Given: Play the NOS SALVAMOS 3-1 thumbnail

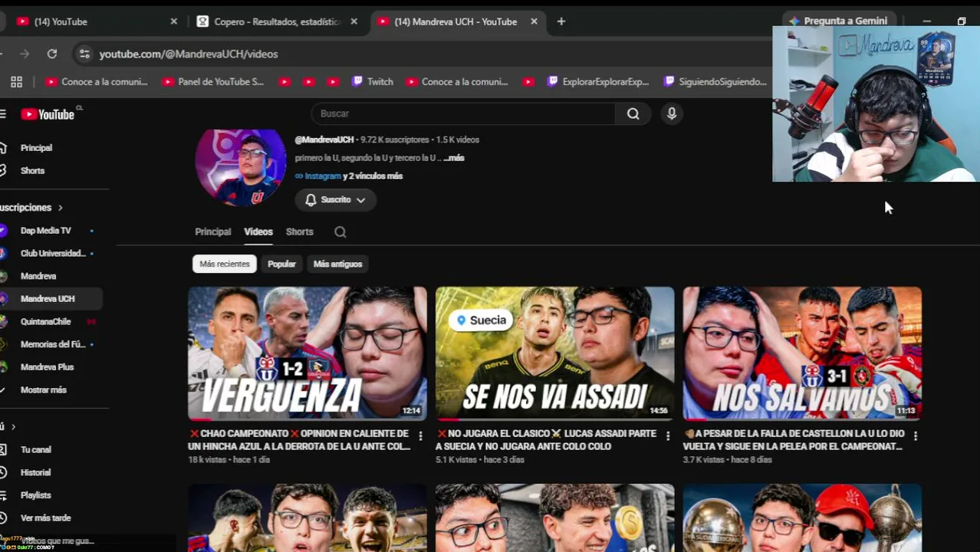Looking at the screenshot, I should pos(802,353).
